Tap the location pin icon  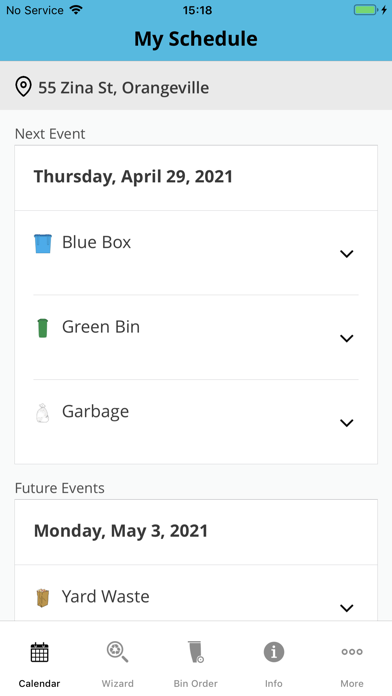coord(23,87)
